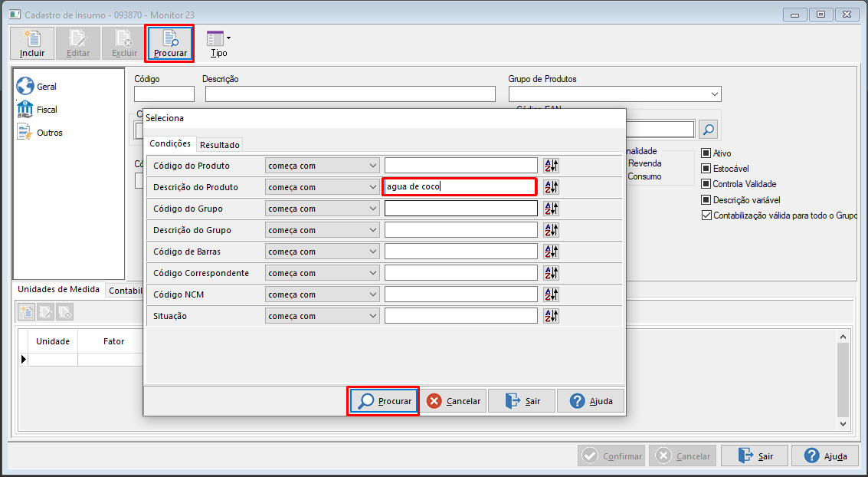Image resolution: width=868 pixels, height=477 pixels.
Task: Toggle sort icon for Descrição do Produto
Action: click(x=551, y=187)
